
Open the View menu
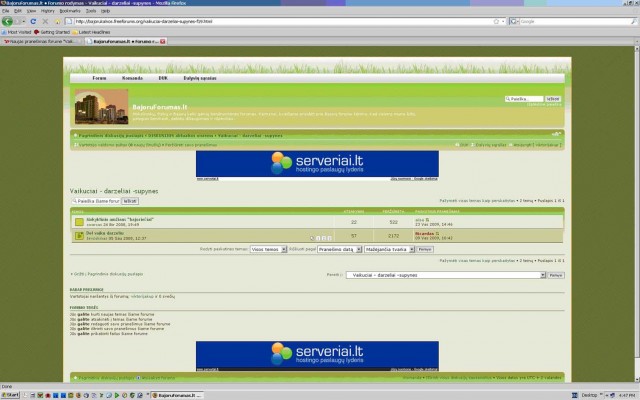[31, 11]
